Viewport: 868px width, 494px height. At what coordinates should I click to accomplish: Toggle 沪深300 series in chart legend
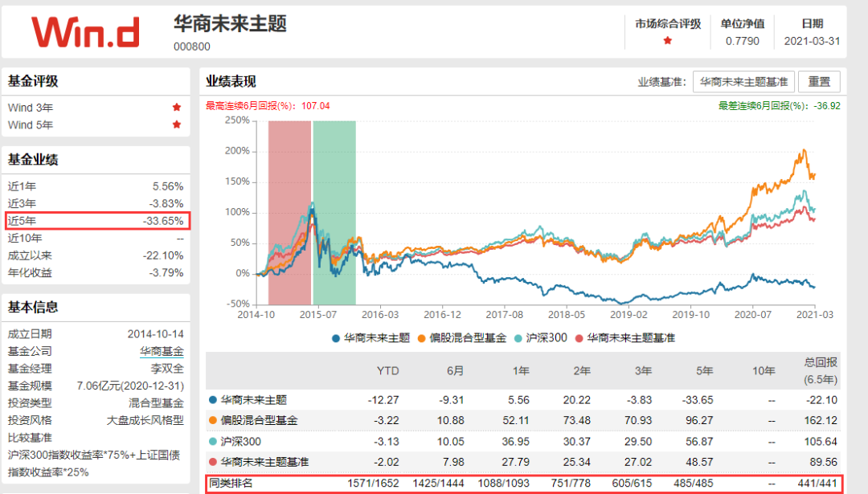pos(540,338)
